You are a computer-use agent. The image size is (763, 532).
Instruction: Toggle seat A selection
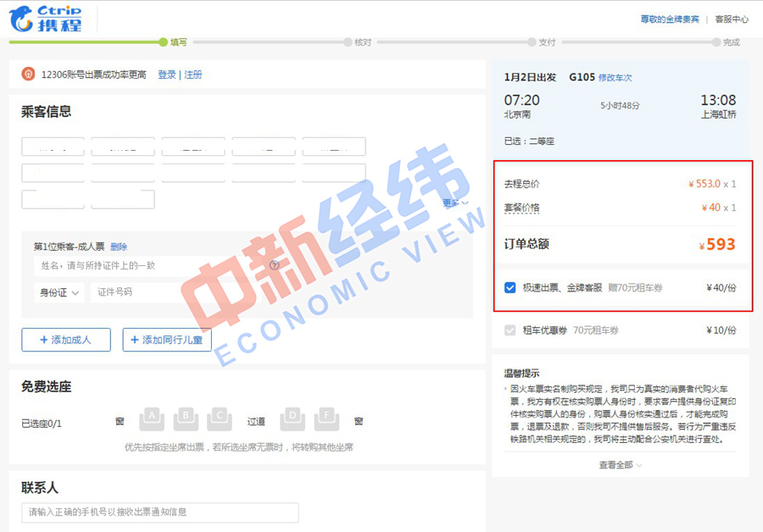pyautogui.click(x=152, y=413)
